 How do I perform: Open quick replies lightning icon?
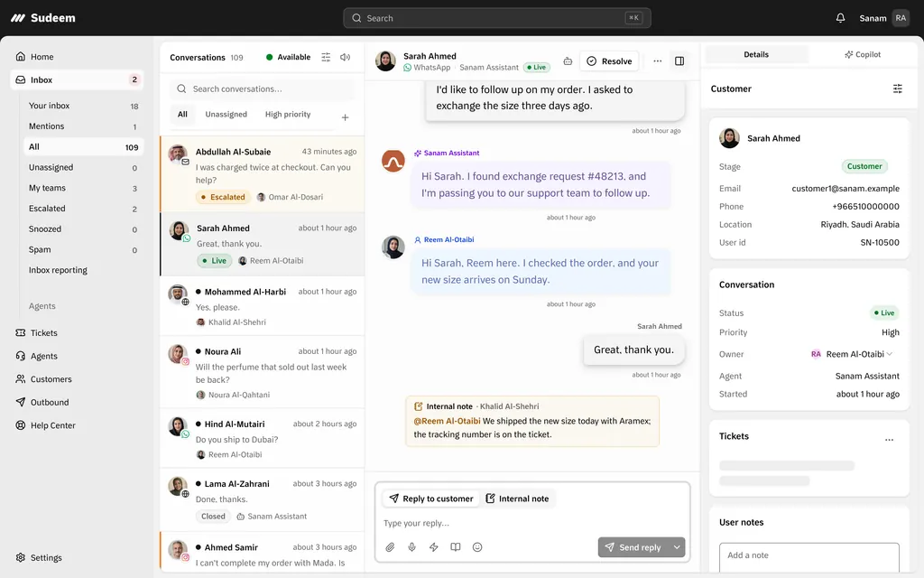[x=434, y=547]
